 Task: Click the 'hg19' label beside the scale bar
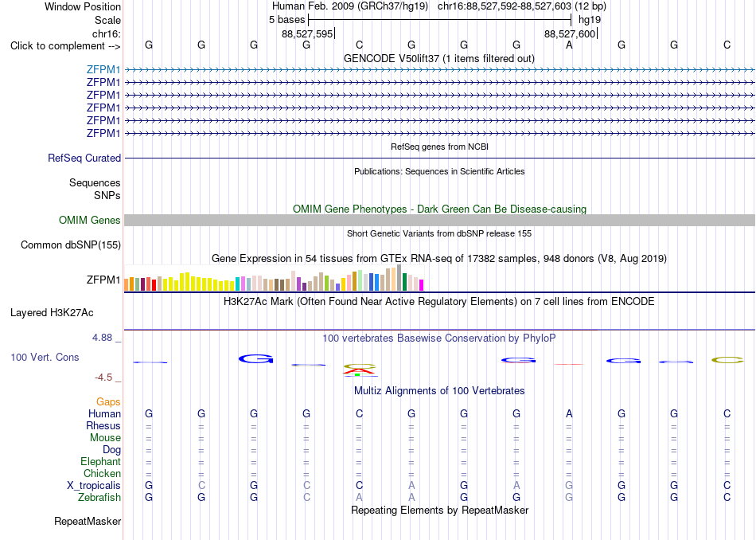pos(590,20)
